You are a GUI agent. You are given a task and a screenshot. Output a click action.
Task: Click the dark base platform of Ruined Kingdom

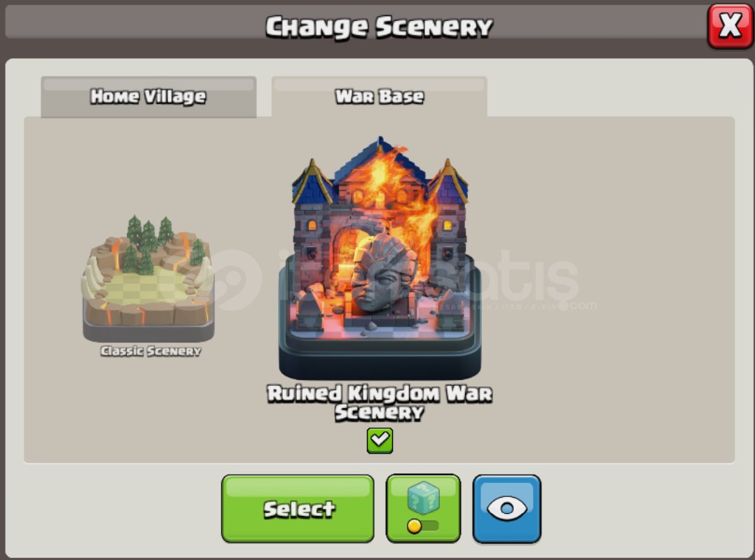(x=380, y=358)
